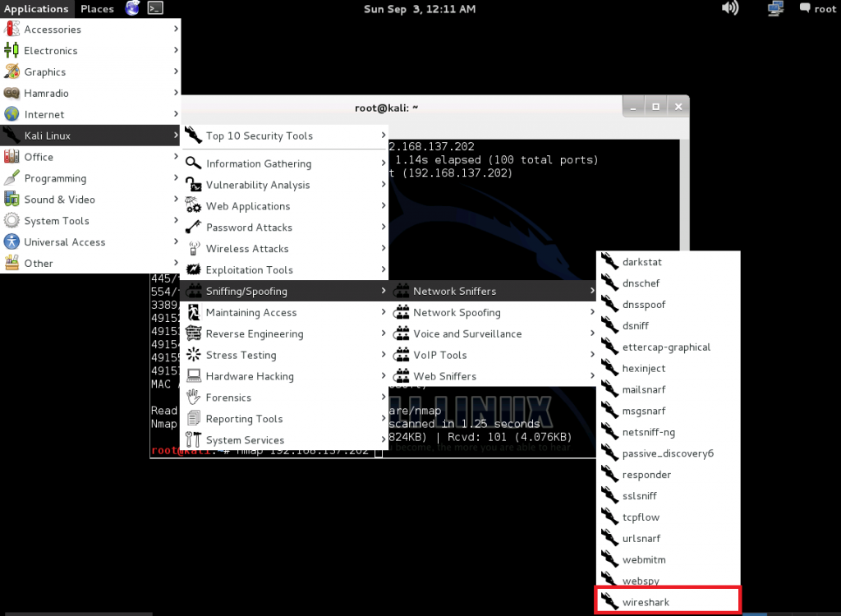Screen dimensions: 841x616
Task: Minimize the root@kali terminal window
Action: (x=633, y=106)
